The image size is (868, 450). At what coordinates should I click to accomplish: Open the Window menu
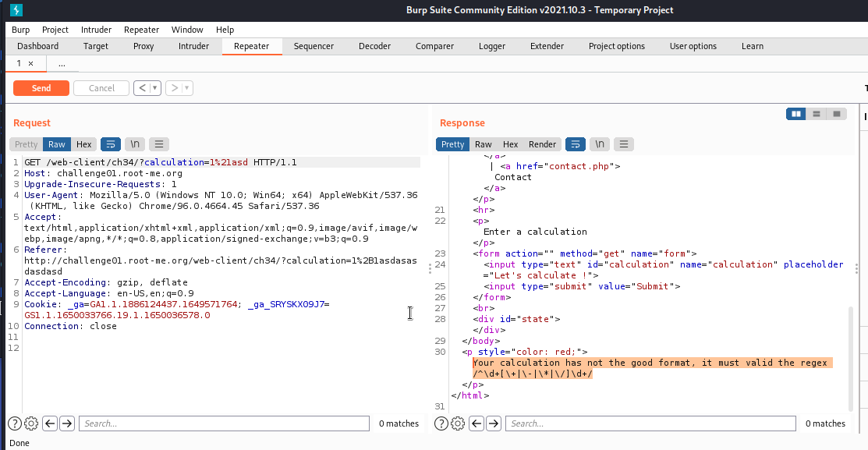point(187,30)
